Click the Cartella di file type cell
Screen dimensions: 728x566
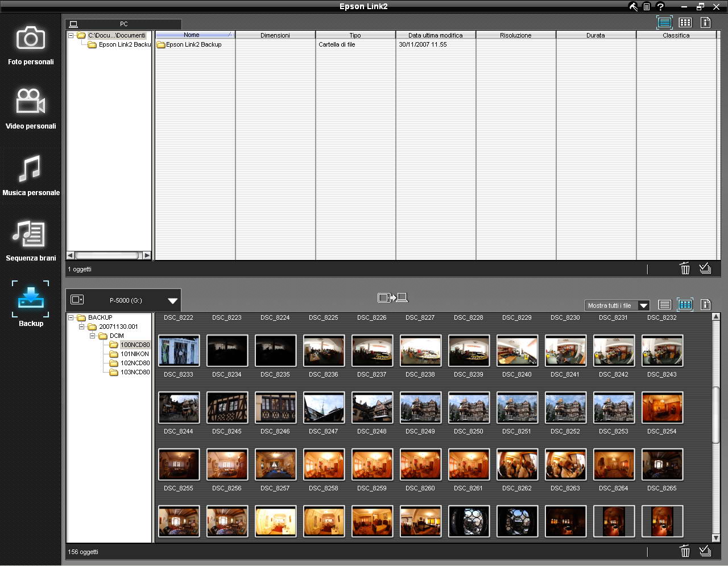click(337, 44)
